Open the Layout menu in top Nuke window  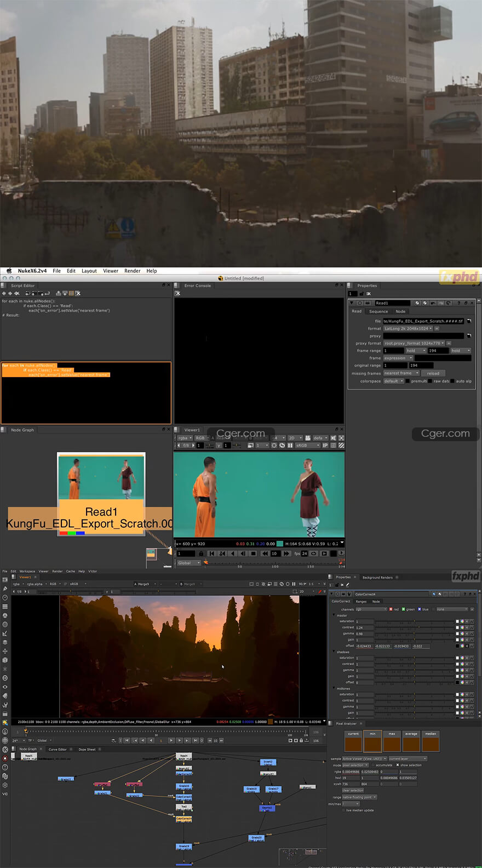(89, 271)
